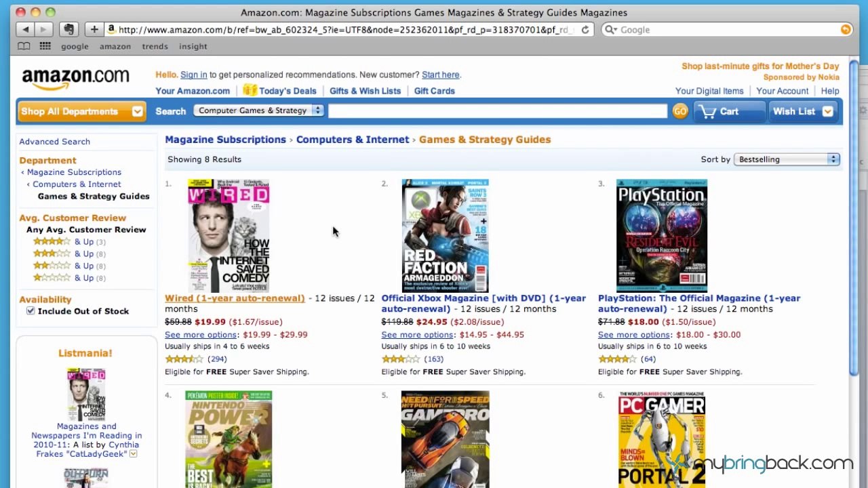Reload the page from the address bar

(x=585, y=30)
